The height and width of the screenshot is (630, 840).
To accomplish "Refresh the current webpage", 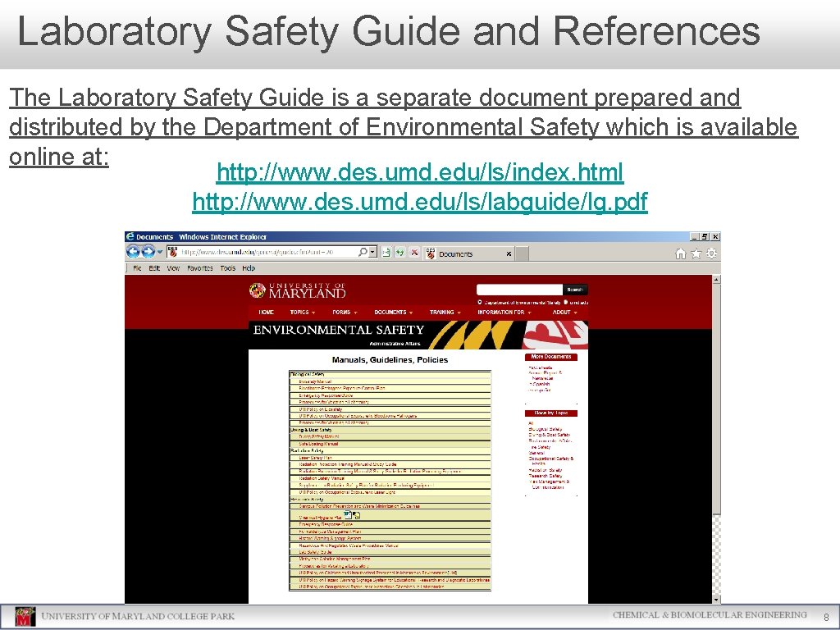I will pyautogui.click(x=399, y=253).
